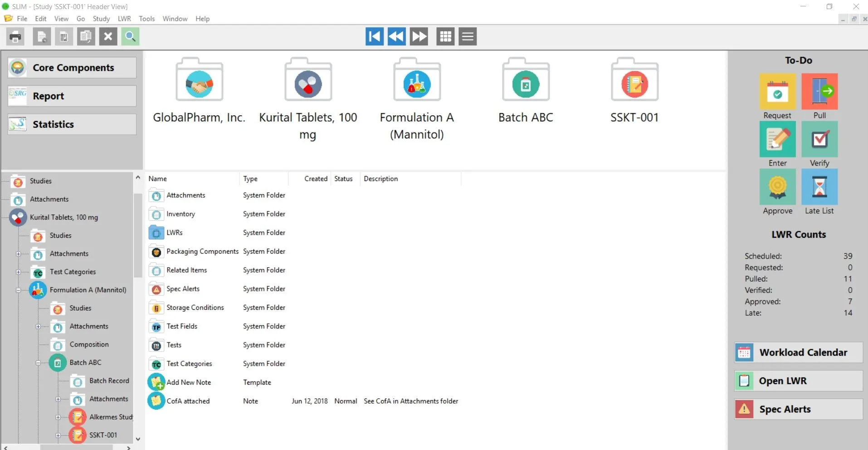Expand Attachments under Kurital Tablets in tree
The height and width of the screenshot is (450, 868).
click(18, 254)
